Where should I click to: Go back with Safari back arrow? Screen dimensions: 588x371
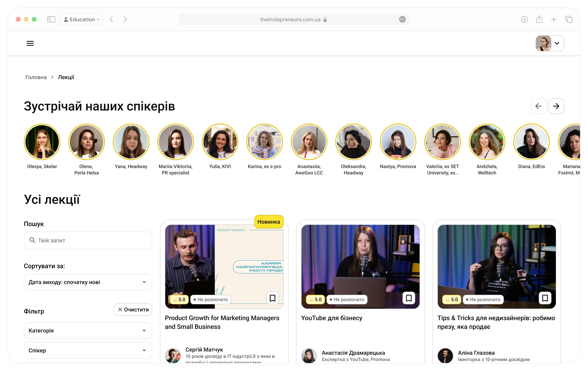(111, 19)
